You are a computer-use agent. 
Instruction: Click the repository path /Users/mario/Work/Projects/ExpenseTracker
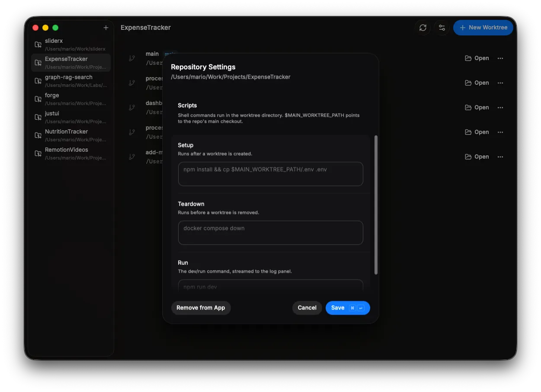pyautogui.click(x=230, y=77)
